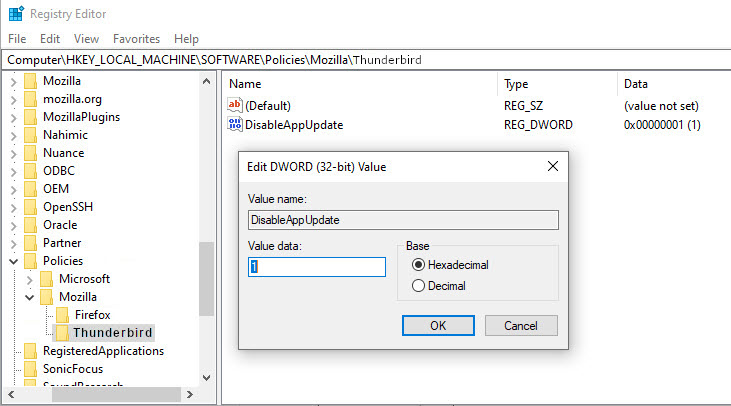Click the Nuance folder icon
The image size is (731, 406).
(30, 153)
